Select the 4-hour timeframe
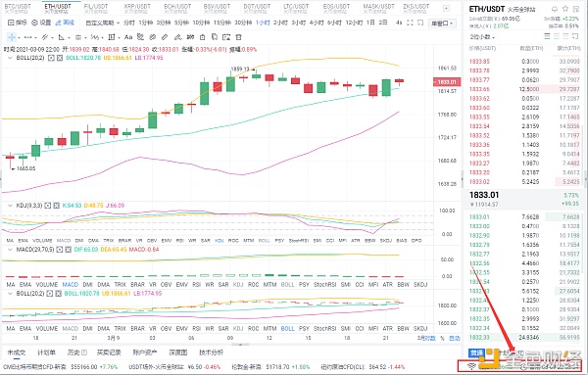The image size is (588, 375). tap(317, 23)
